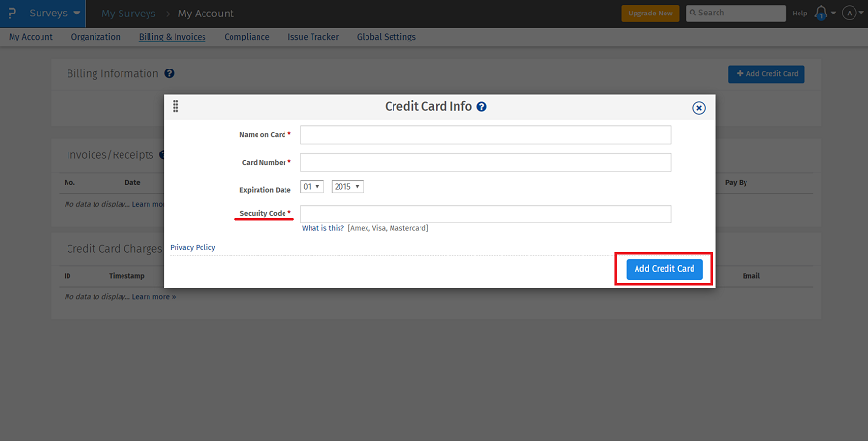The width and height of the screenshot is (868, 441).
Task: Go to the Issue Tracker tab
Action: pyautogui.click(x=312, y=37)
